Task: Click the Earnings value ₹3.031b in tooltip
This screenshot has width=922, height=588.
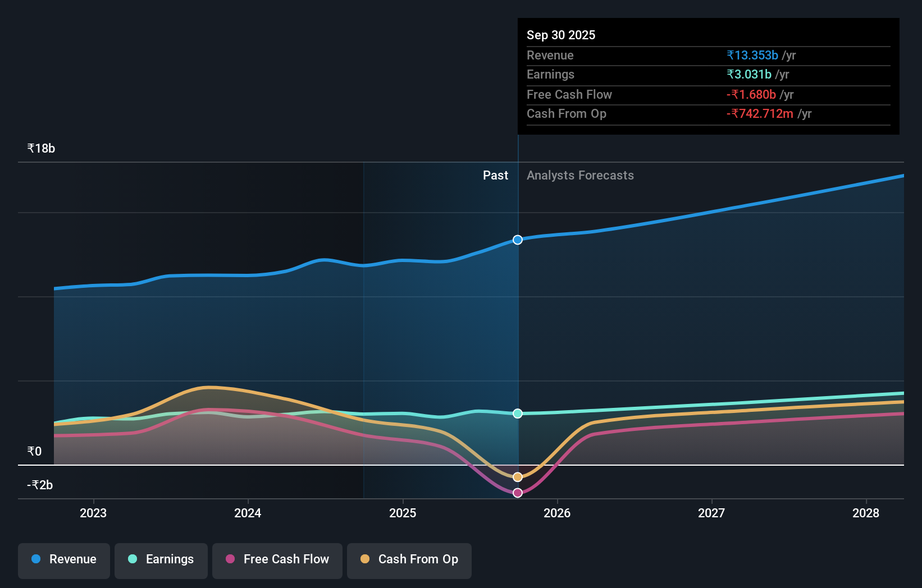Action: pyautogui.click(x=750, y=75)
